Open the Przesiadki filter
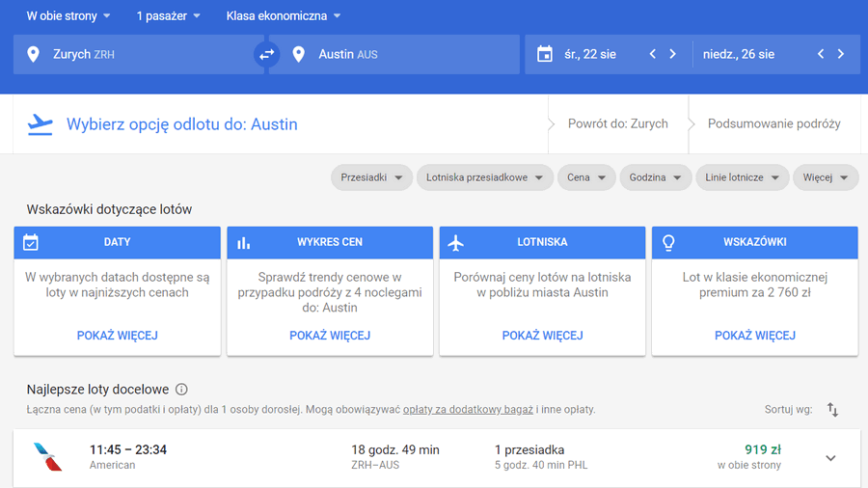Screen dimensions: 868x488 point(371,177)
